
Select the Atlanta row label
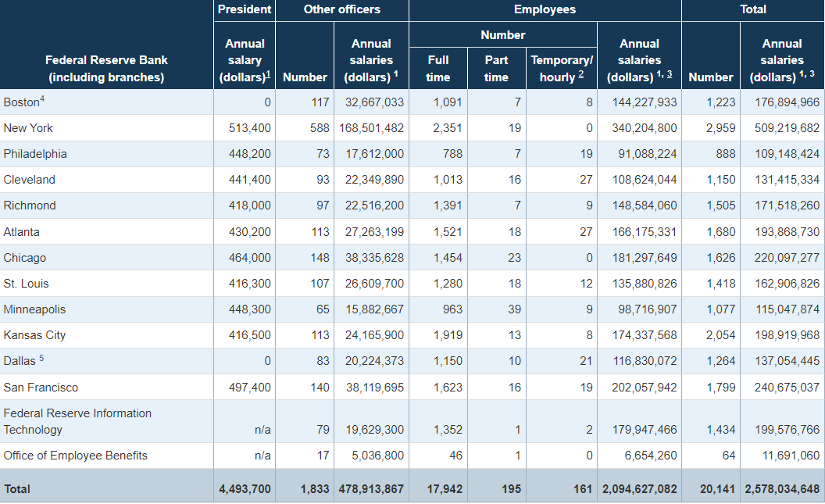point(22,231)
